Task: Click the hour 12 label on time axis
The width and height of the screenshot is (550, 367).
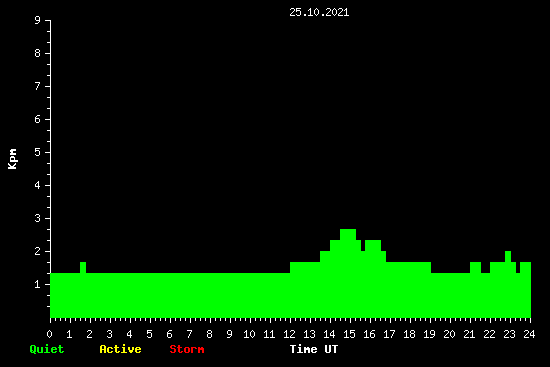Action: click(289, 334)
